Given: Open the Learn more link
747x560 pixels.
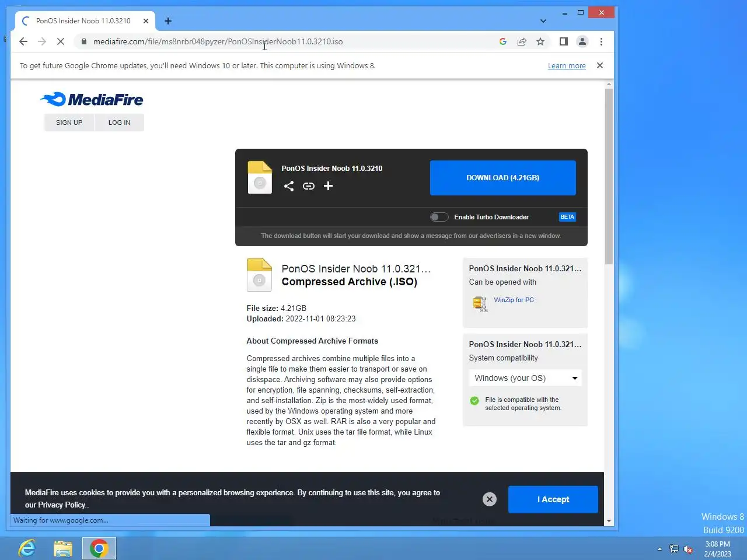Looking at the screenshot, I should pos(567,66).
